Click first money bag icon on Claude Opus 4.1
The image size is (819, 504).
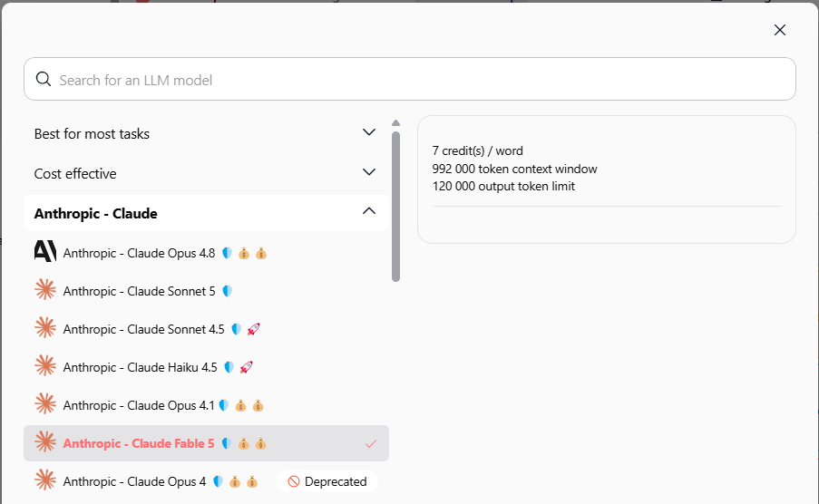[x=240, y=406]
